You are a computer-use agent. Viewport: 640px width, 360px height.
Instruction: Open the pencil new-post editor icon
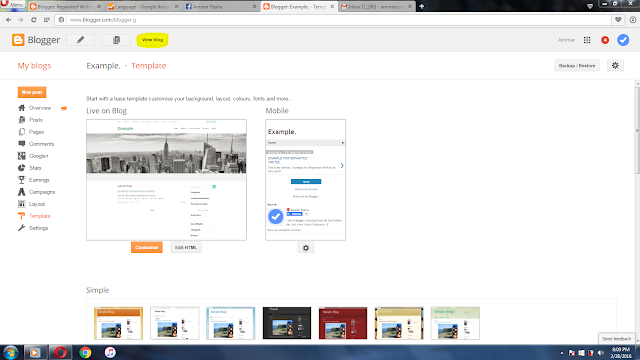(80, 40)
